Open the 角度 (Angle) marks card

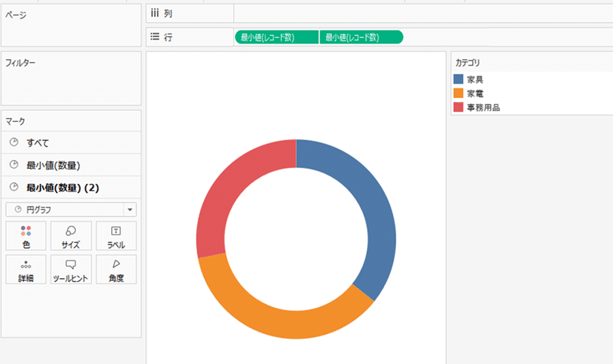(x=116, y=270)
